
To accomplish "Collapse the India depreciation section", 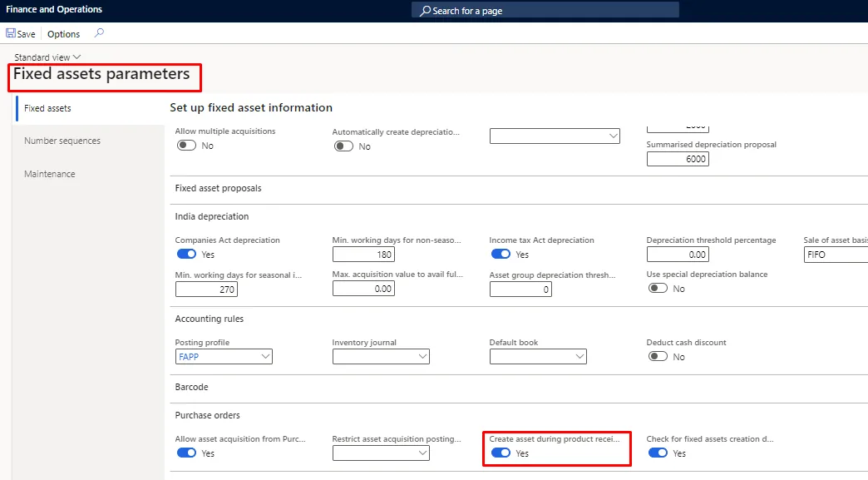I will 212,216.
